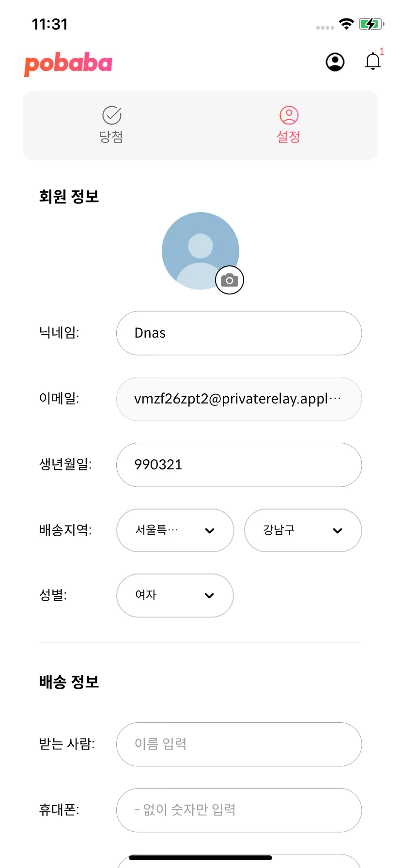This screenshot has height=868, width=401.
Task: Focus the phone number input field
Action: (239, 810)
